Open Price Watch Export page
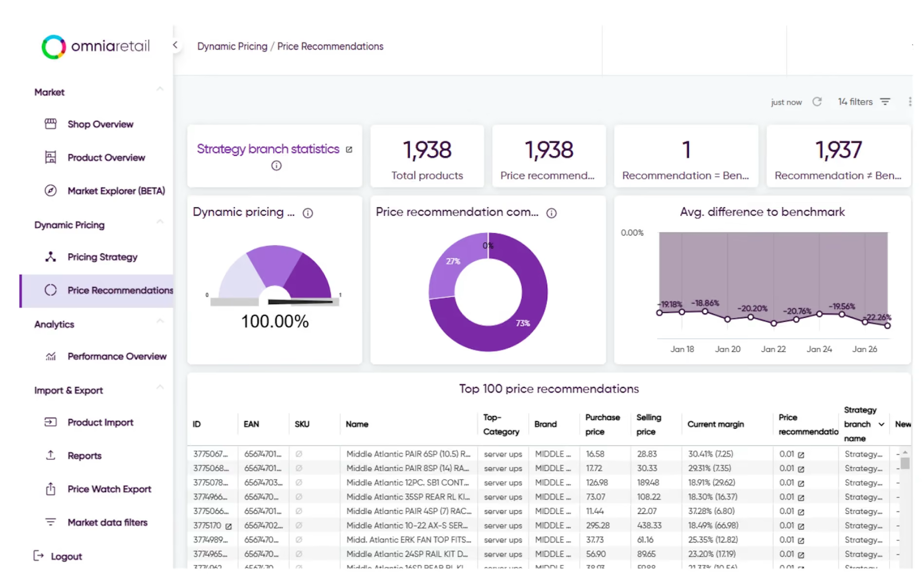This screenshot has height=582, width=924. (109, 489)
